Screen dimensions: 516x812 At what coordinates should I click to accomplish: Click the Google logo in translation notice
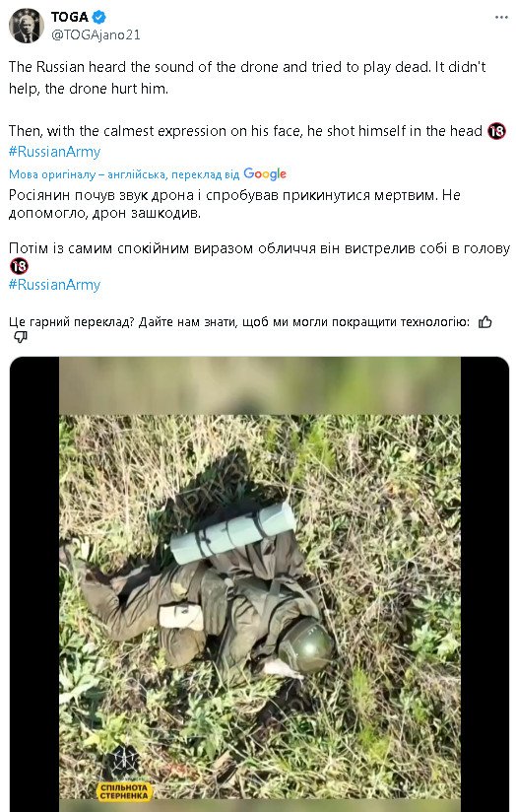click(x=265, y=174)
